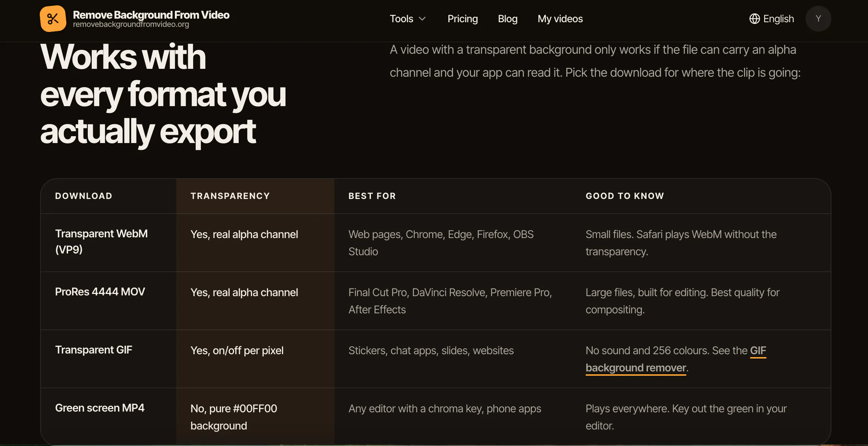This screenshot has height=446, width=868.
Task: Click the DOWNLOAD column header
Action: 84,196
